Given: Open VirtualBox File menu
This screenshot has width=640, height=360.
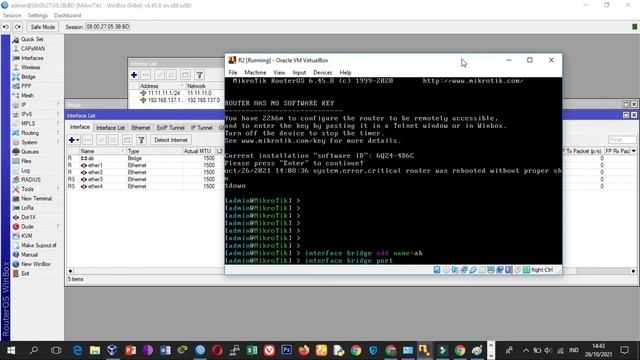Looking at the screenshot, I should [233, 73].
